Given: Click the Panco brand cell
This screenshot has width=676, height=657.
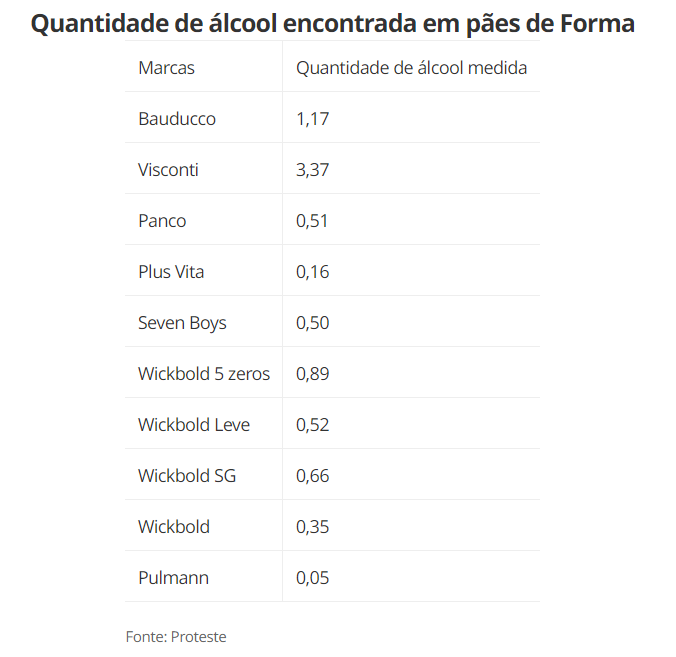Looking at the screenshot, I should tap(162, 221).
